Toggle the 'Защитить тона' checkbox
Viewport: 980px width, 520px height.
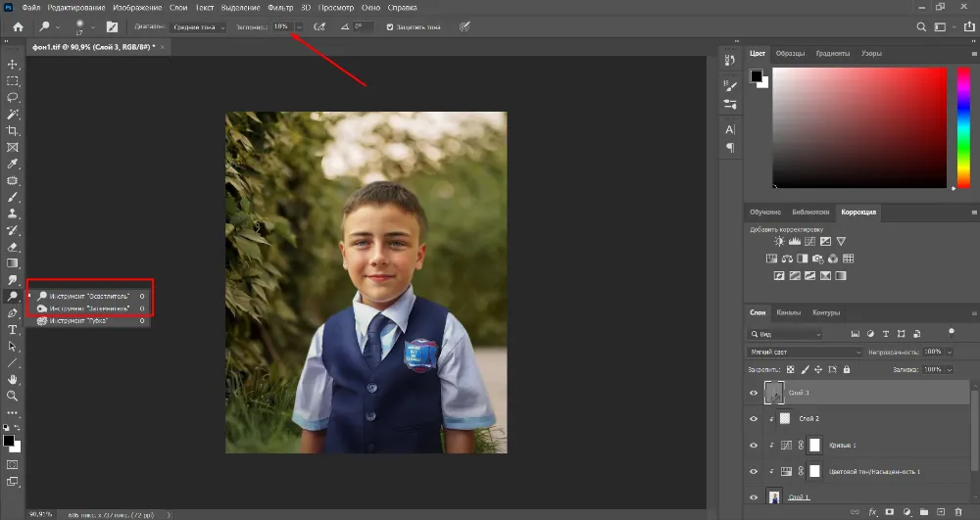pos(390,26)
